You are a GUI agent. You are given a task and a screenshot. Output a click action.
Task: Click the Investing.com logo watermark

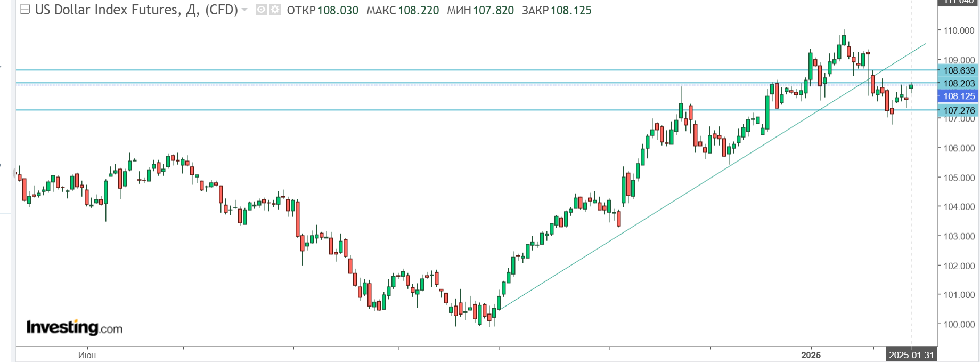click(x=74, y=327)
